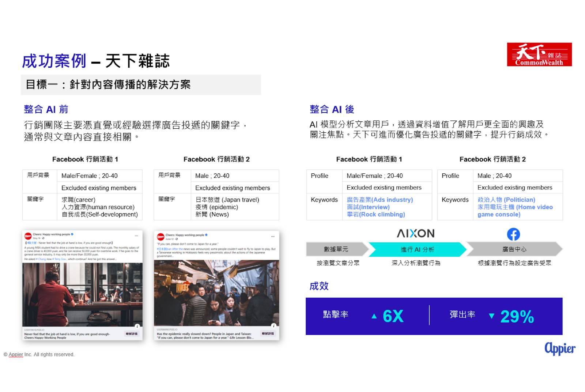Click 'Never feel that the job at hand' post caption

pyautogui.click(x=67, y=336)
